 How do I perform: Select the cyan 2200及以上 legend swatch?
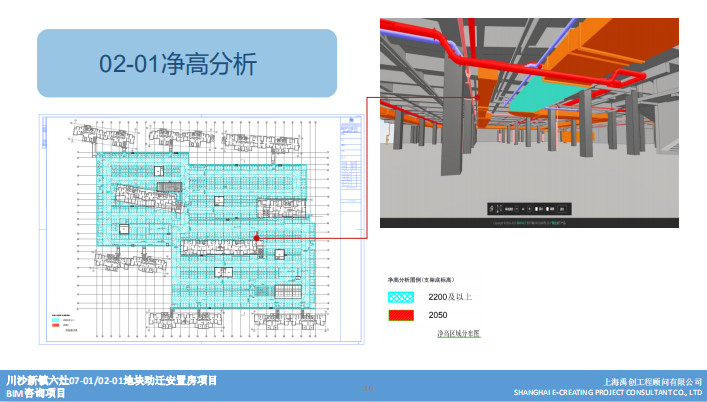(402, 297)
